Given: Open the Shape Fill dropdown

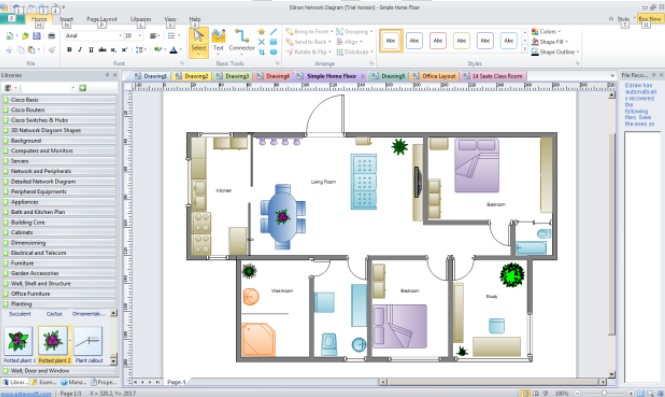Looking at the screenshot, I should [550, 42].
